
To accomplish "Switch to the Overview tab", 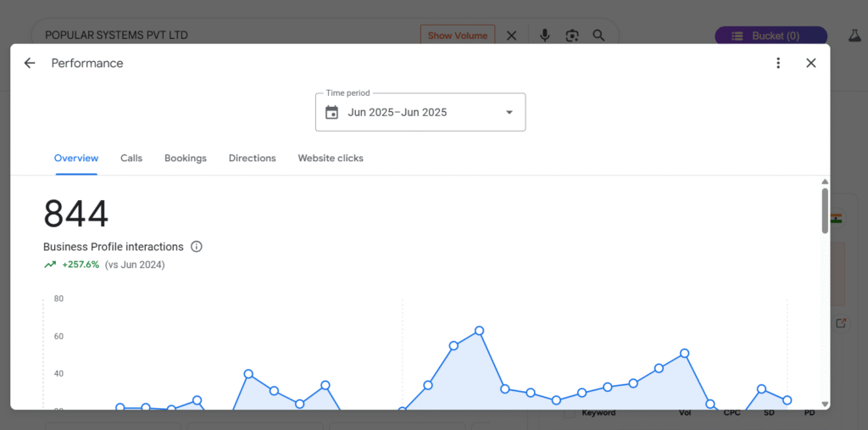I will tap(76, 158).
